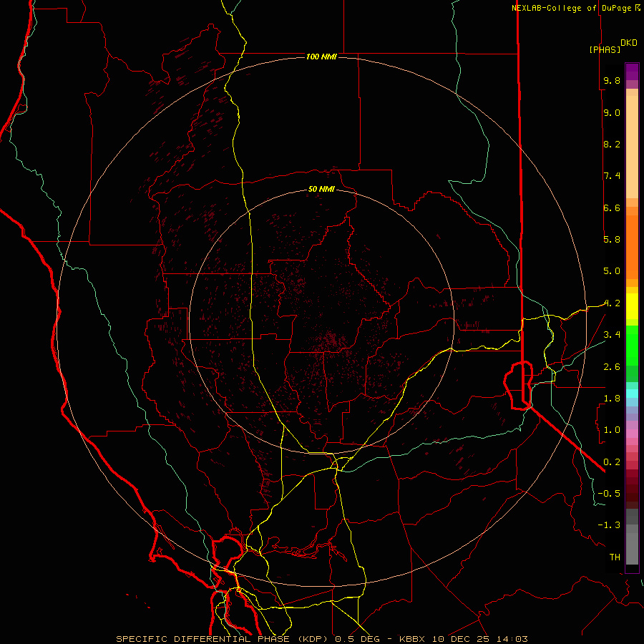This screenshot has width=644, height=644.
Task: Click the DKD label above color bar
Action: tap(629, 43)
